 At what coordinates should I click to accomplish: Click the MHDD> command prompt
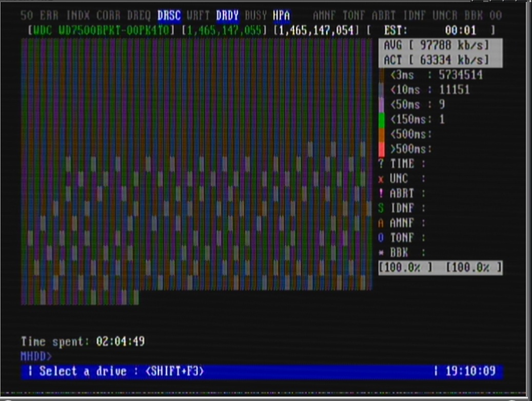pos(36,356)
